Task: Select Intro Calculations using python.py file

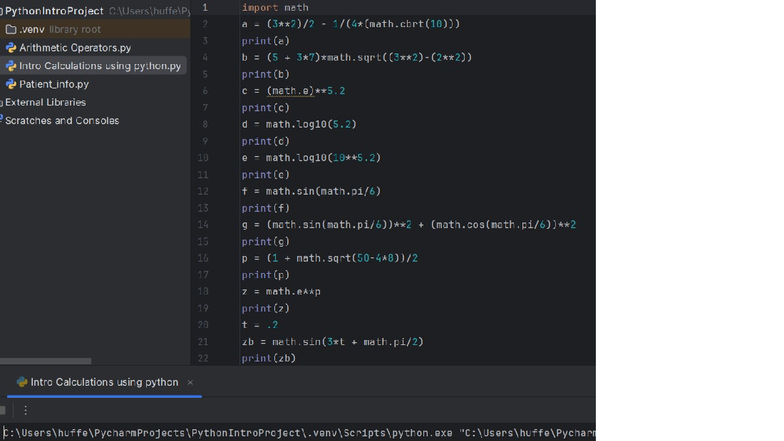Action: [100, 66]
